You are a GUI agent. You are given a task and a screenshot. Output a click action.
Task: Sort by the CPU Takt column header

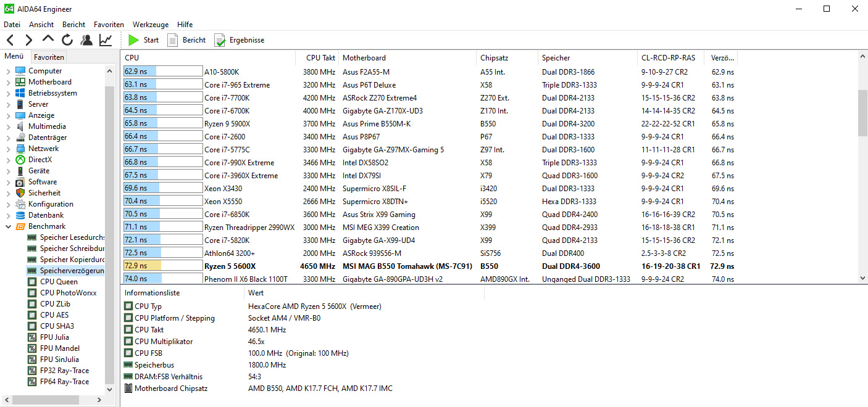[318, 58]
